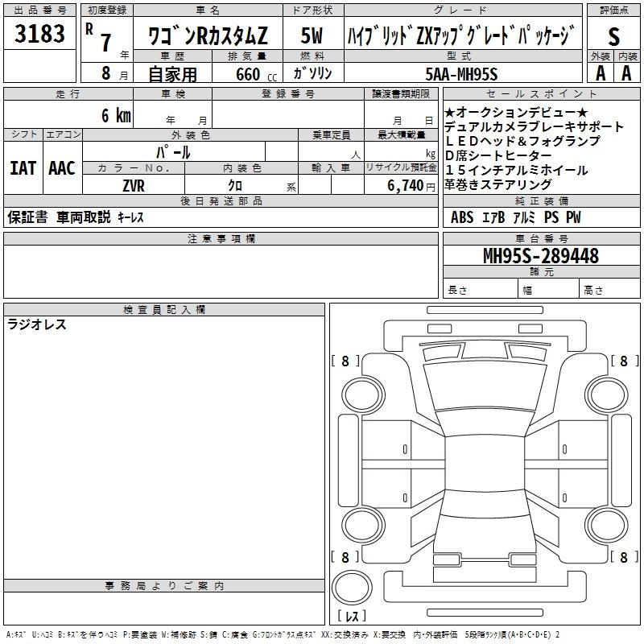Click the recycle deposit 6,740 value
Viewport: 644px width, 644px height.
(x=411, y=185)
